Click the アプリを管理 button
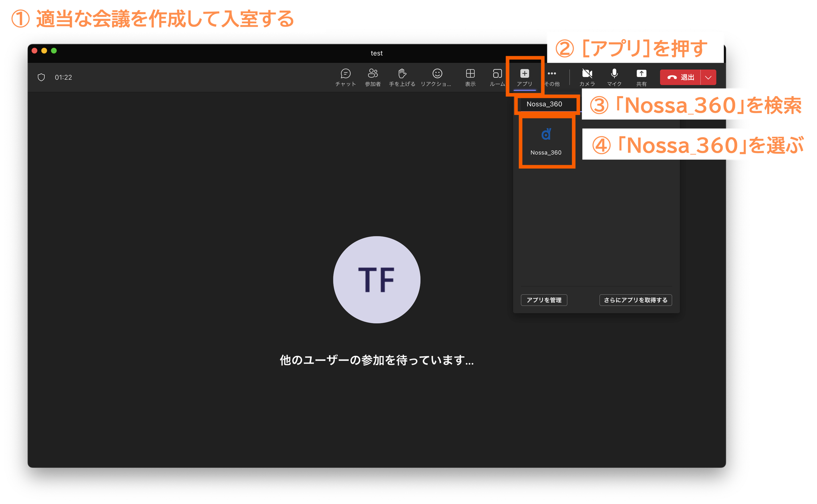Image resolution: width=817 pixels, height=504 pixels. [544, 300]
